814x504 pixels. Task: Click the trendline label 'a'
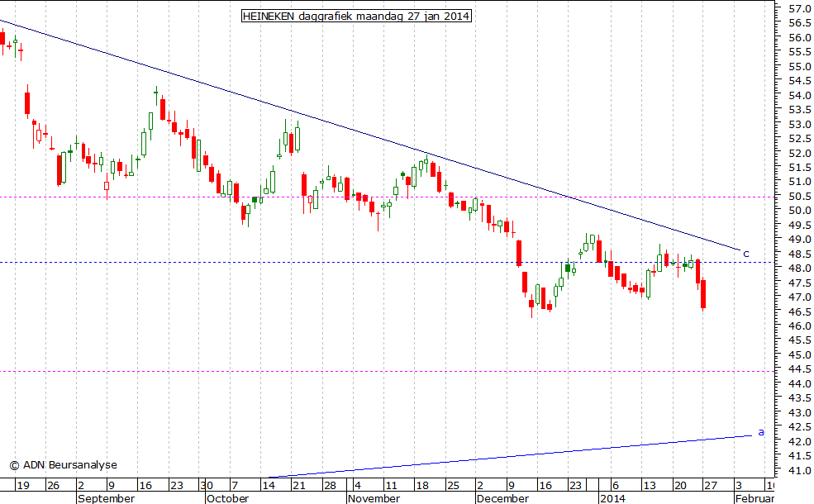pos(761,432)
